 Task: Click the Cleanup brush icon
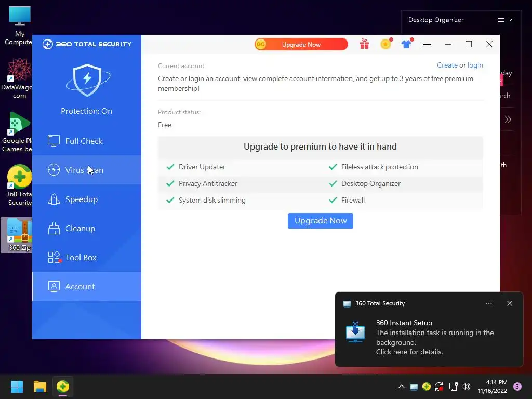tap(54, 229)
